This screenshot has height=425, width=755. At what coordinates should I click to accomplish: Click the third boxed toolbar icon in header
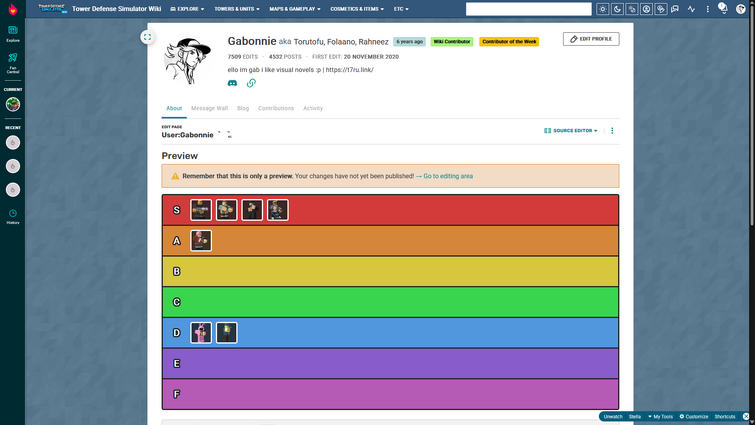[x=632, y=9]
